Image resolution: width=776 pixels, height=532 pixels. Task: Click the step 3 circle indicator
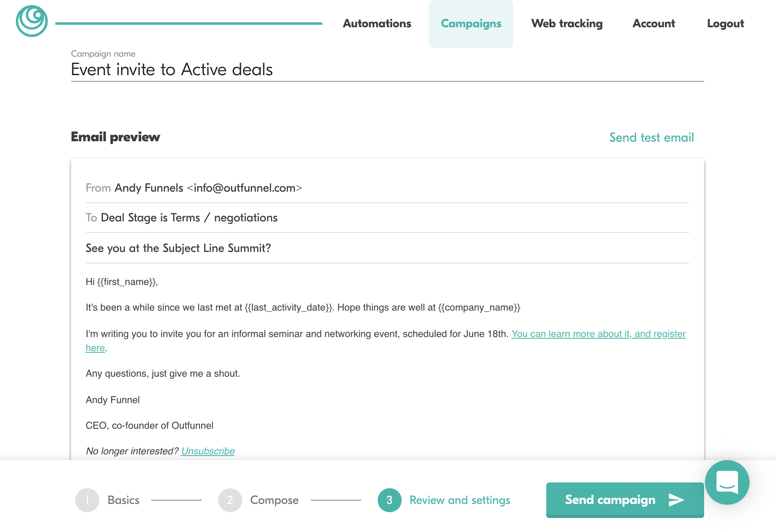pyautogui.click(x=389, y=500)
